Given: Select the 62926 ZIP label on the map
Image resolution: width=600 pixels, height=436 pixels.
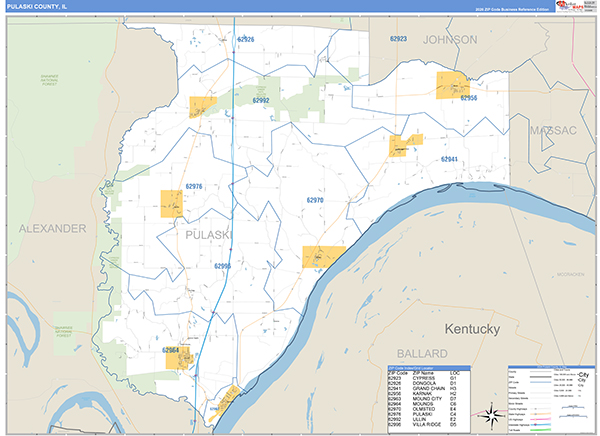Looking at the screenshot, I should click(x=246, y=39).
